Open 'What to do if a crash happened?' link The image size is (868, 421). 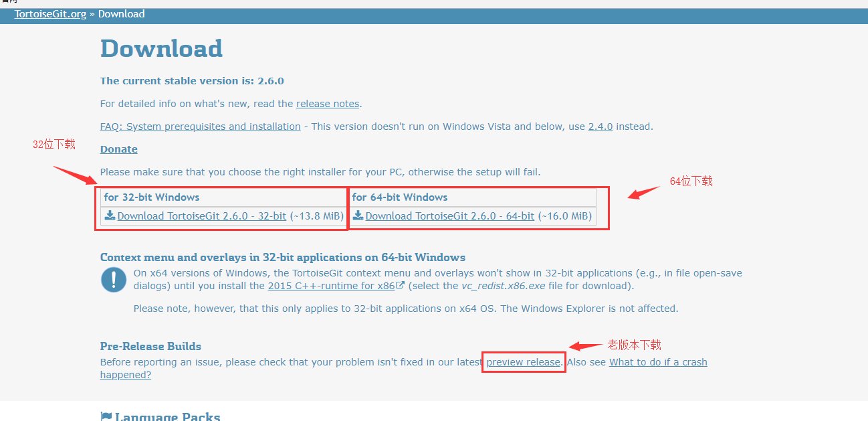click(x=658, y=362)
